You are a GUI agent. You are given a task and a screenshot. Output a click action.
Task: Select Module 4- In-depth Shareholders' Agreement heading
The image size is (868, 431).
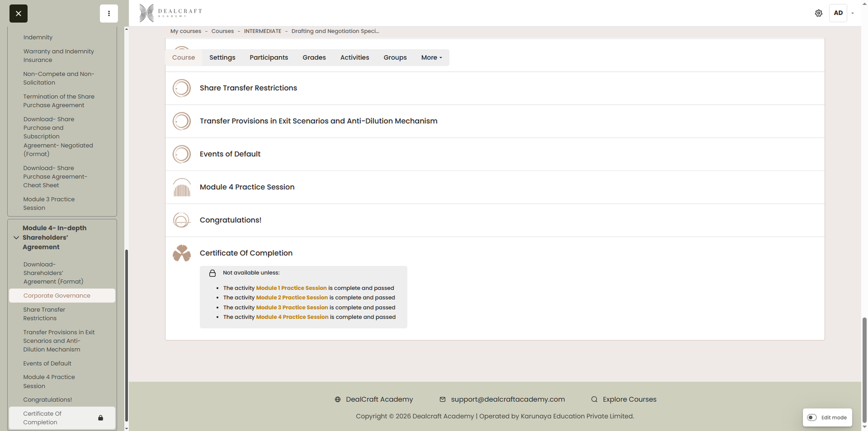click(x=54, y=238)
